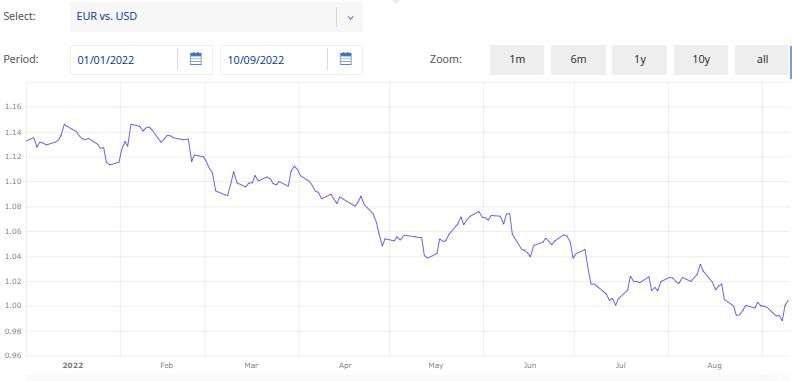The width and height of the screenshot is (792, 381).
Task: Click the 1.02 y-axis value
Action: tap(13, 281)
